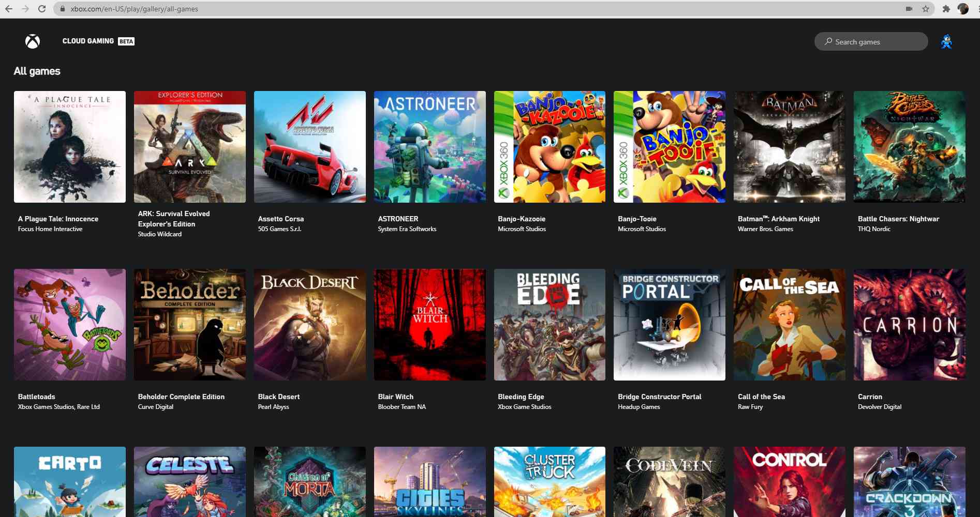Screen dimensions: 980x517
Task: Select the Carto game tile
Action: point(70,482)
